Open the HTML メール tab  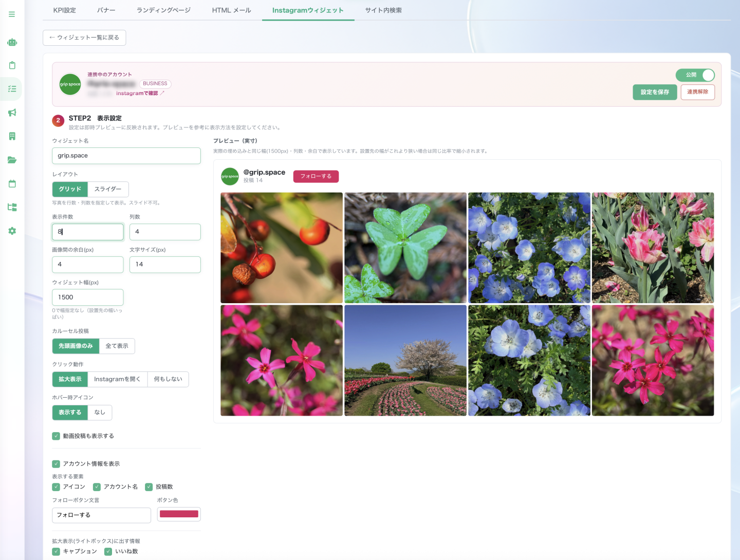pos(232,10)
